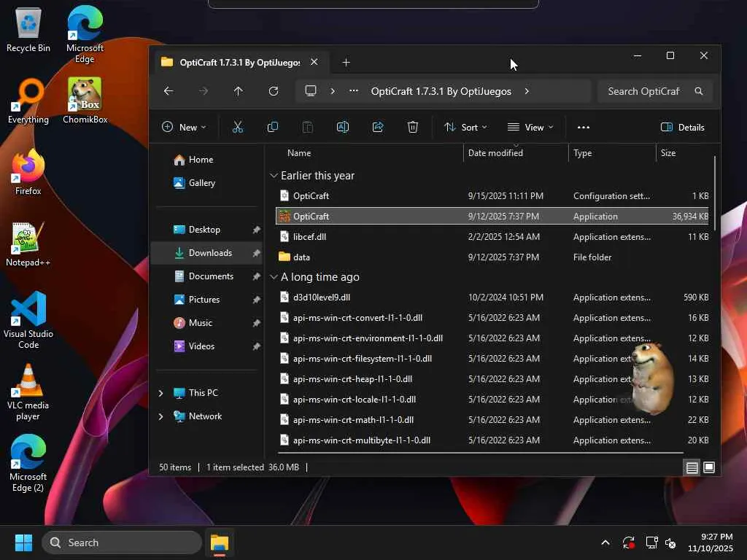Open Downloads in navigation pane
747x560 pixels.
tap(207, 253)
